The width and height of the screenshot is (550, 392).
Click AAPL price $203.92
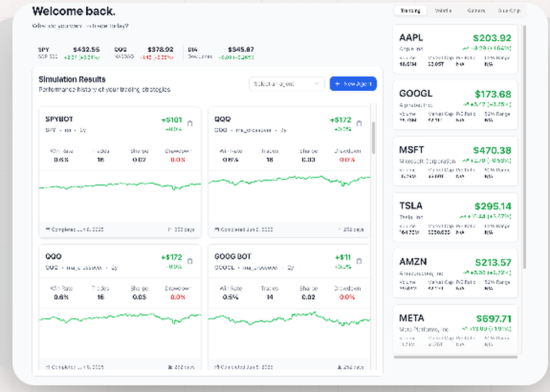pos(492,38)
